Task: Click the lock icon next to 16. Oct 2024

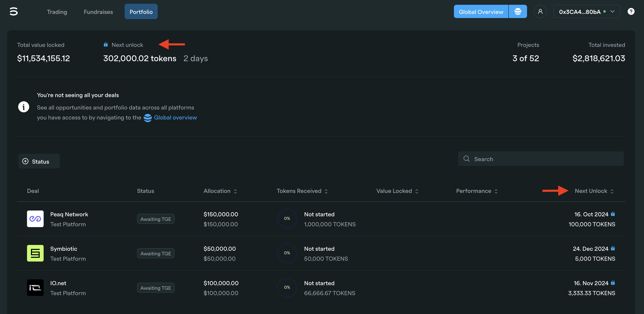Action: [613, 214]
